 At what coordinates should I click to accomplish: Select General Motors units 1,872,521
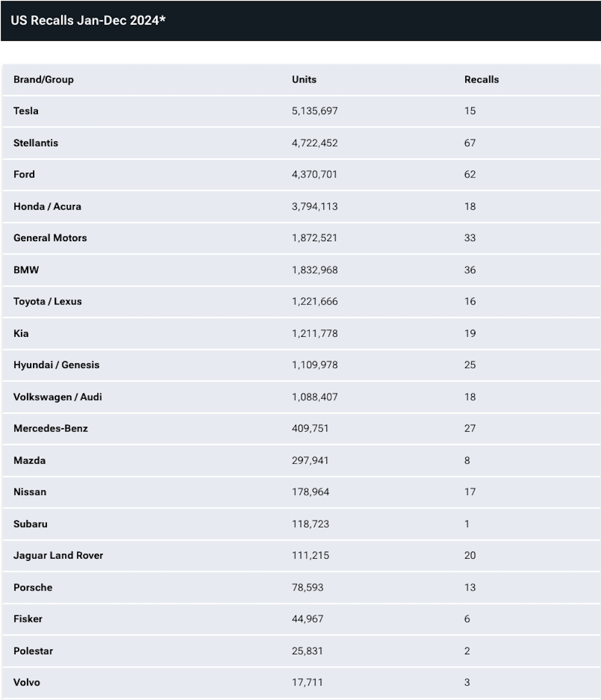(x=315, y=238)
